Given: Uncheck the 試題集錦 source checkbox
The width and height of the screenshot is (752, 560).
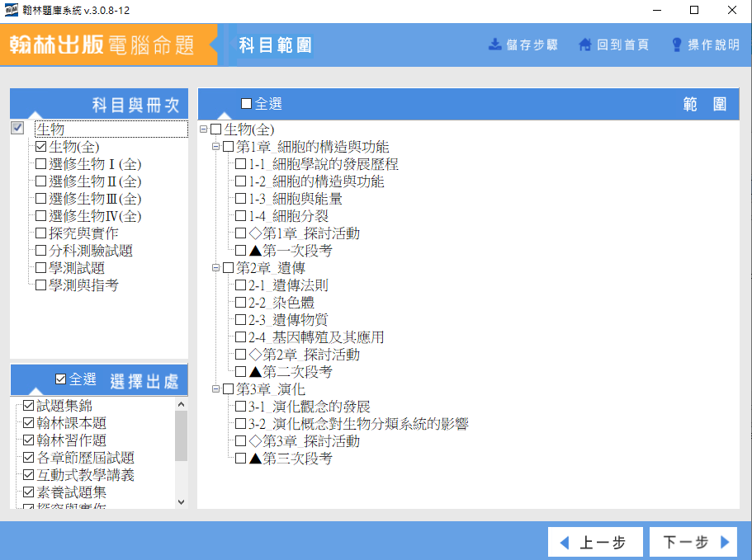Looking at the screenshot, I should pos(29,405).
